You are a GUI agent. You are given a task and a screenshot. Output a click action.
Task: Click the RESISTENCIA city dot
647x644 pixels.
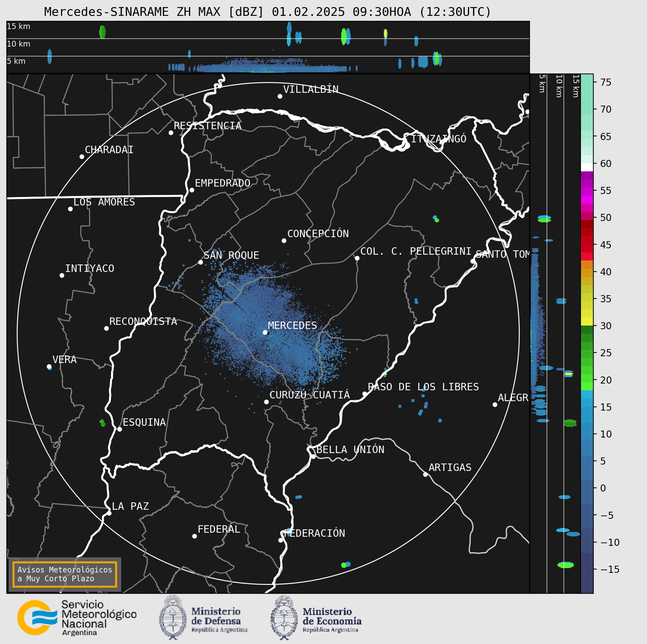point(171,133)
